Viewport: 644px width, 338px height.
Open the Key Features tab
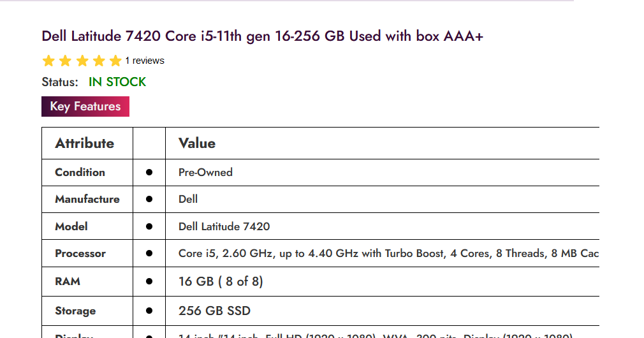tap(85, 107)
